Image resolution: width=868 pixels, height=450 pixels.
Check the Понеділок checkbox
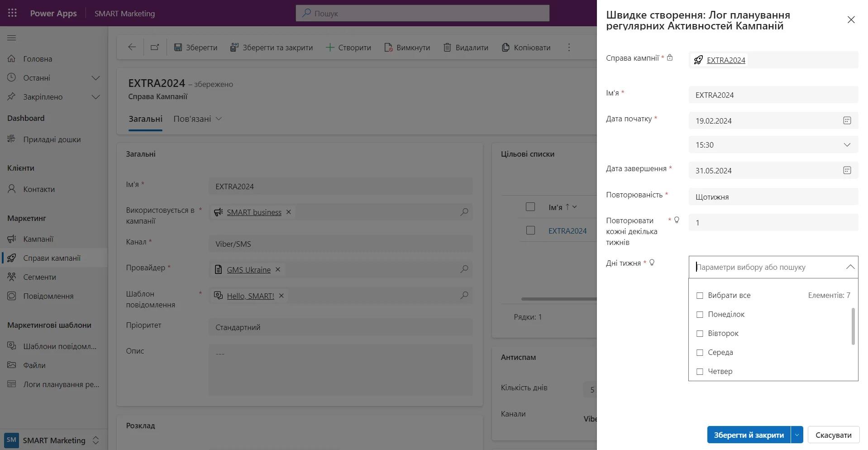[x=700, y=314]
